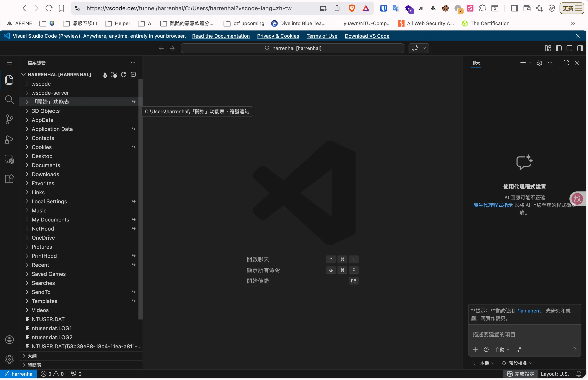Collapse all folders in explorer
This screenshot has height=380, width=588.
pyautogui.click(x=134, y=75)
